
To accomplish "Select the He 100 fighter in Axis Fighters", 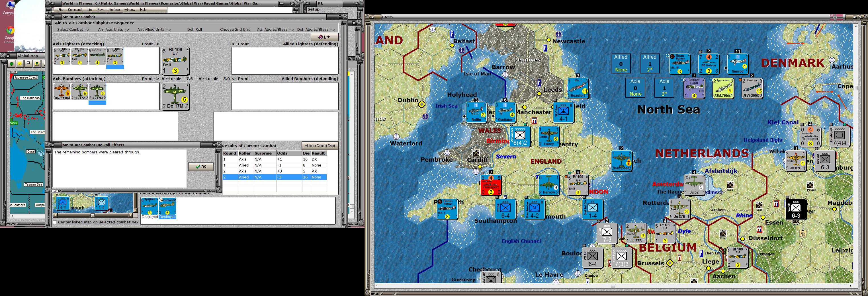I will click(x=97, y=56).
